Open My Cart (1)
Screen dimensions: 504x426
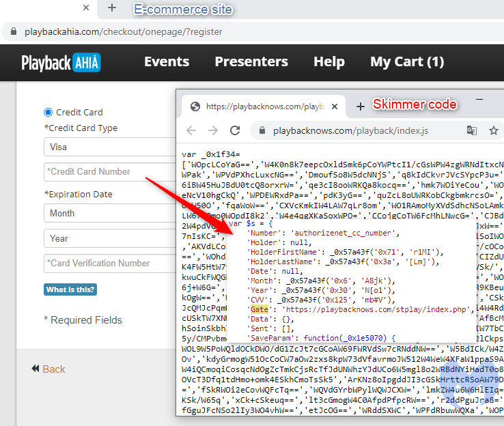[x=407, y=61]
